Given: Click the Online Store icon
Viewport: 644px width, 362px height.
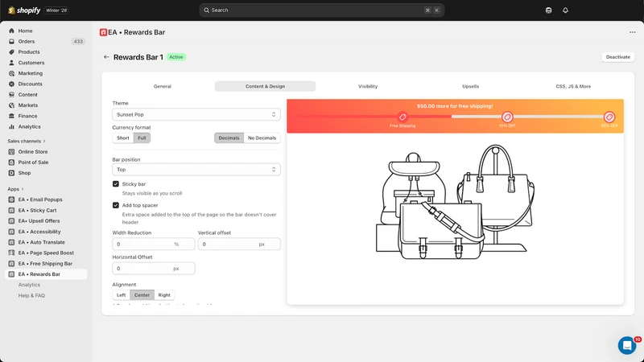Looking at the screenshot, I should [x=11, y=152].
